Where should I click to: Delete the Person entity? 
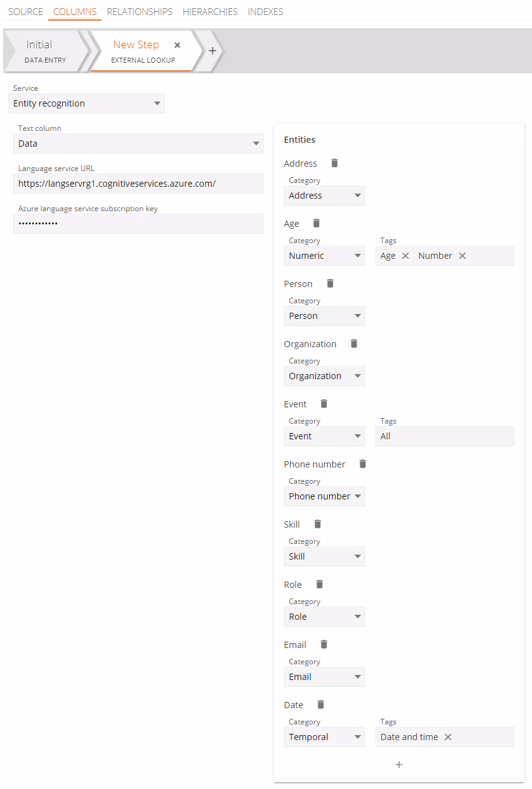[330, 283]
